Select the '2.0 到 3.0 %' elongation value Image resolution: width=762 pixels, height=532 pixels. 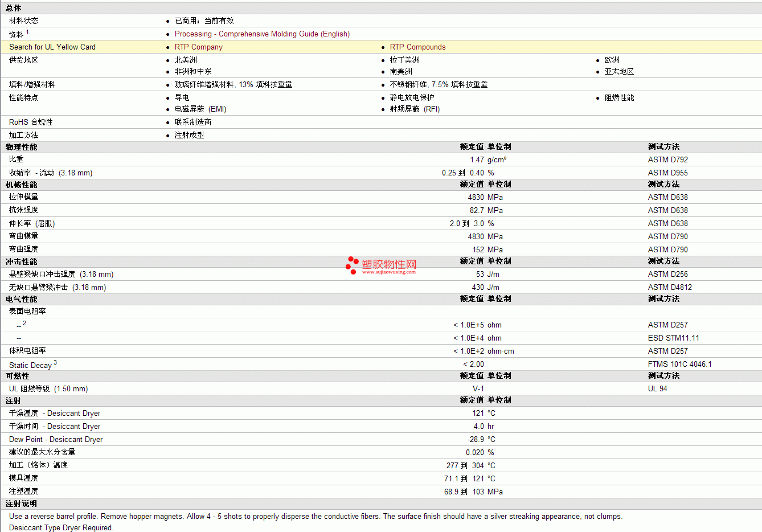[472, 224]
